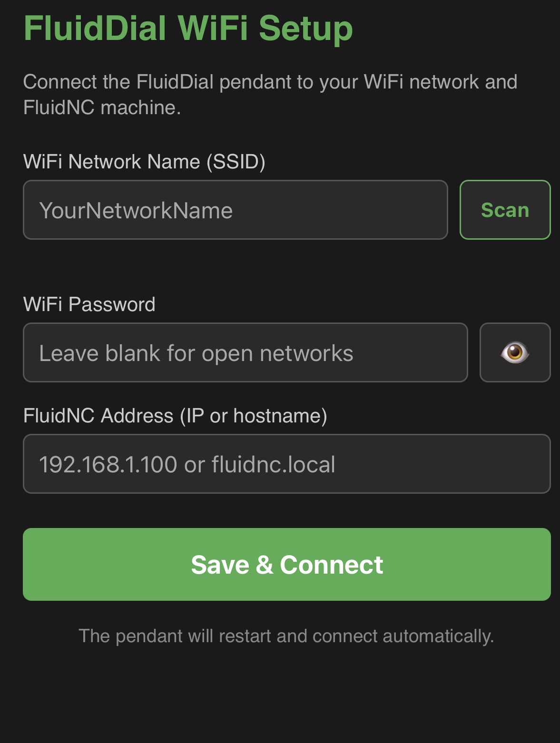
Task: Click the Connect the FluidDial pendant description
Action: 270,95
